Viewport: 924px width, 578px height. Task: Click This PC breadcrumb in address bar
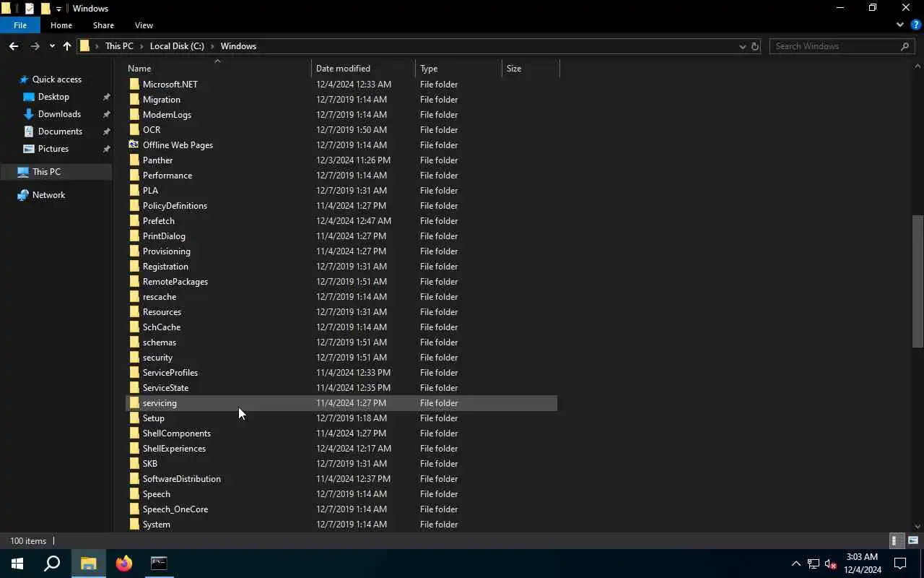119,46
